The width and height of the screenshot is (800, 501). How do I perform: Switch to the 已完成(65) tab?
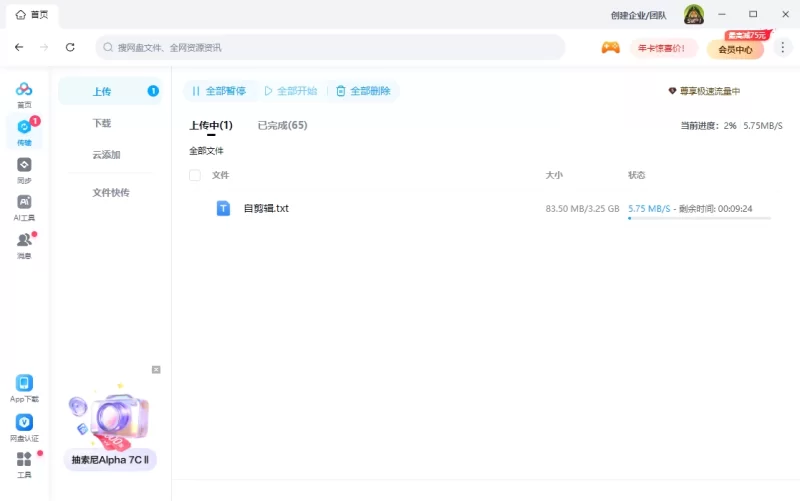coord(282,126)
